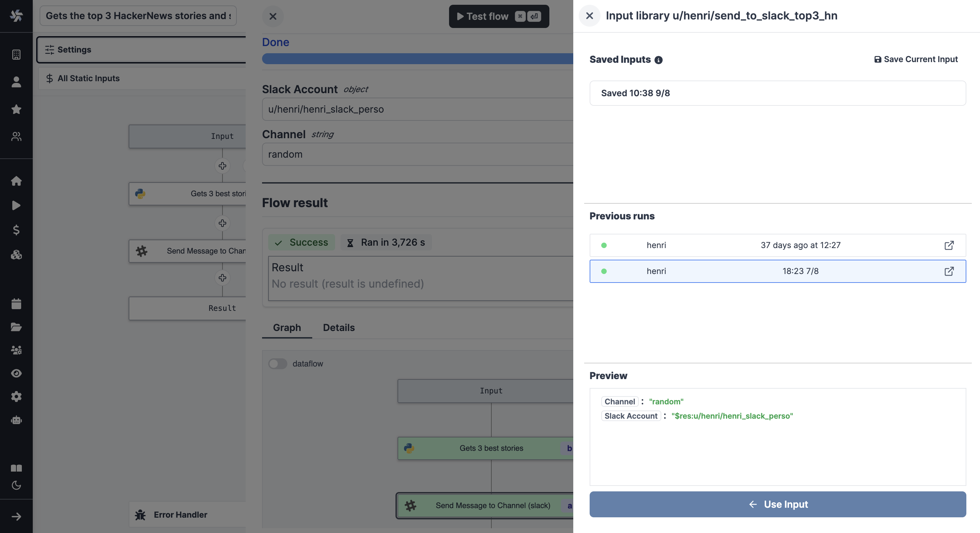
Task: Switch dark mode via the moon icon
Action: (x=16, y=485)
